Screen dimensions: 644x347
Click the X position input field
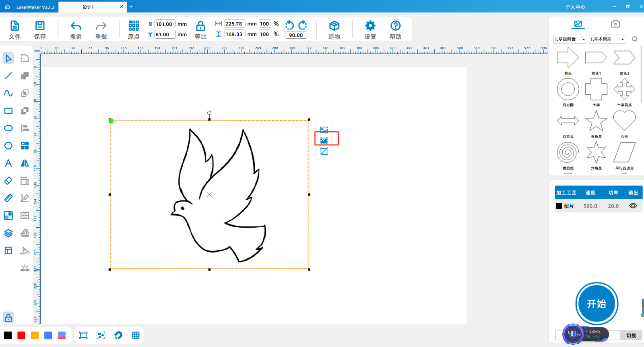click(x=165, y=24)
